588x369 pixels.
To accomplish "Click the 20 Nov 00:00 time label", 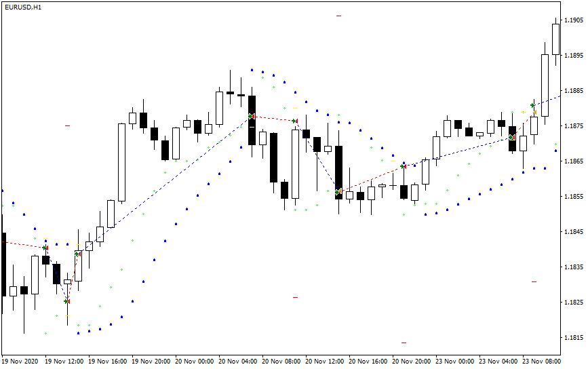I will coord(194,362).
